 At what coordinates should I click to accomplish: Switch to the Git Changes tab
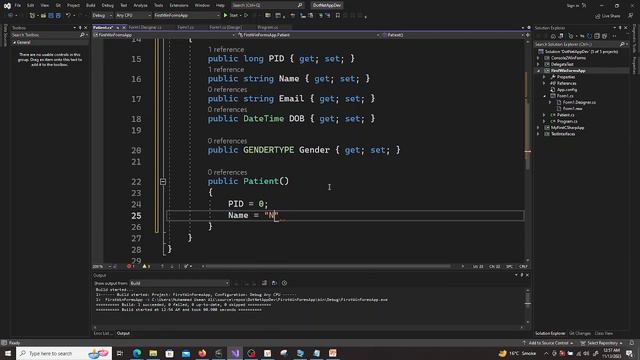pos(580,333)
